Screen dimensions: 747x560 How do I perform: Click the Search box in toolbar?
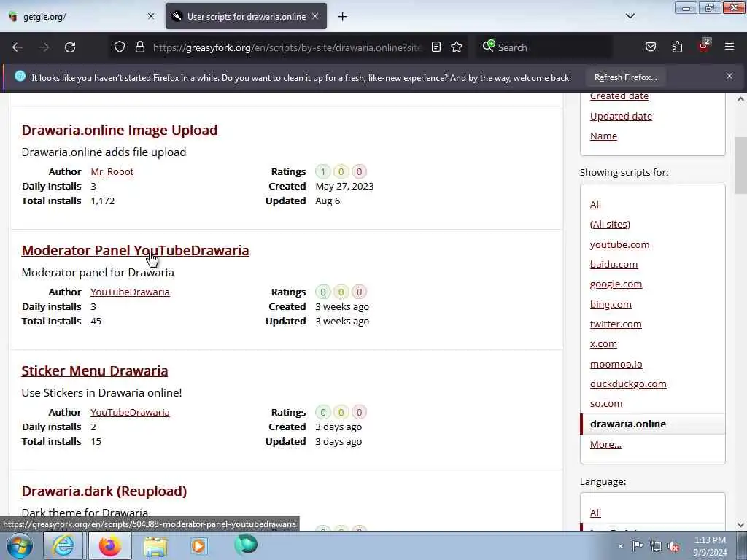click(546, 47)
